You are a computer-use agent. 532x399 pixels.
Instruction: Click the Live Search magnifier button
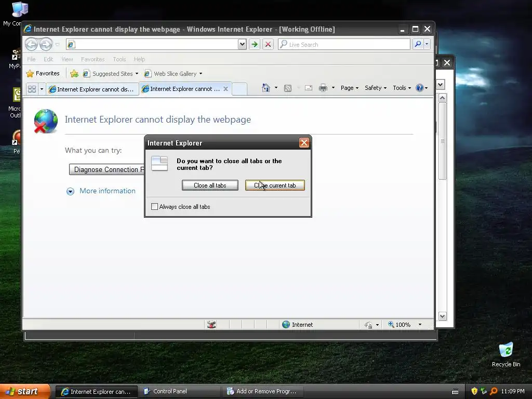coord(418,44)
